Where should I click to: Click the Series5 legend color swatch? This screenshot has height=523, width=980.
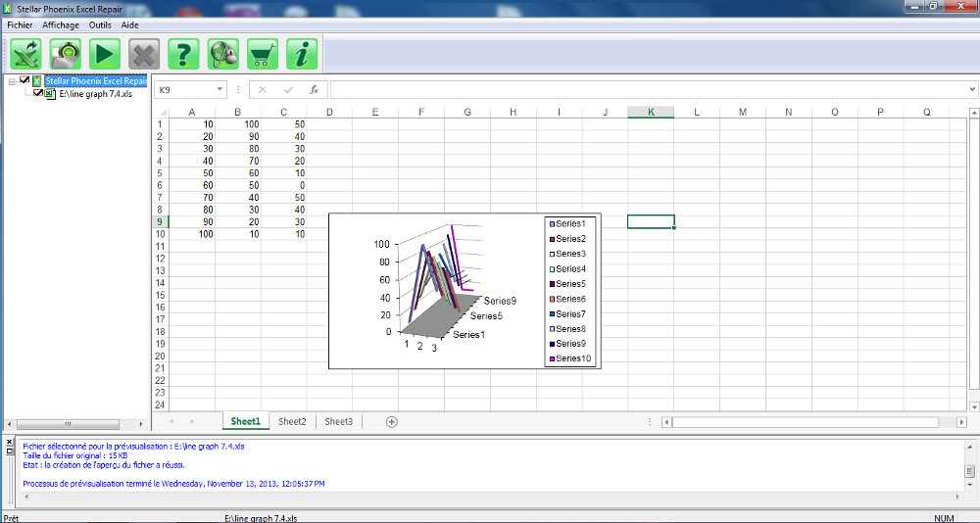tap(552, 284)
